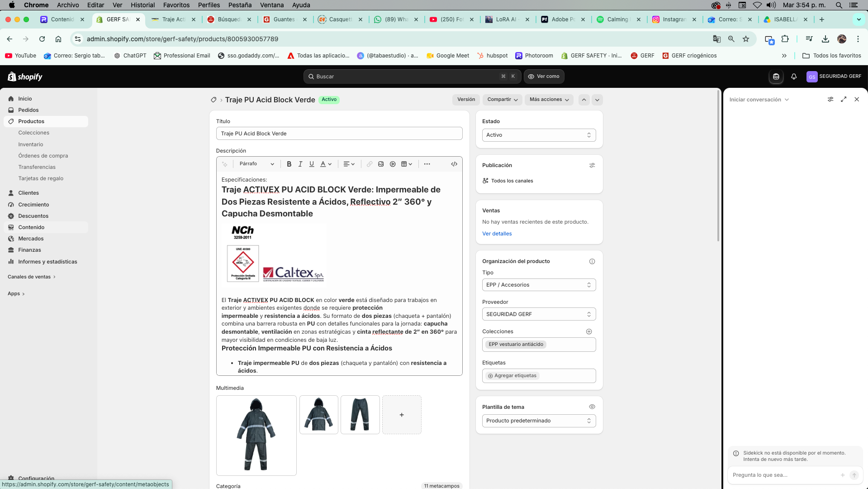Go to previous product arrow
Viewport: 868px width, 489px height.
click(584, 100)
